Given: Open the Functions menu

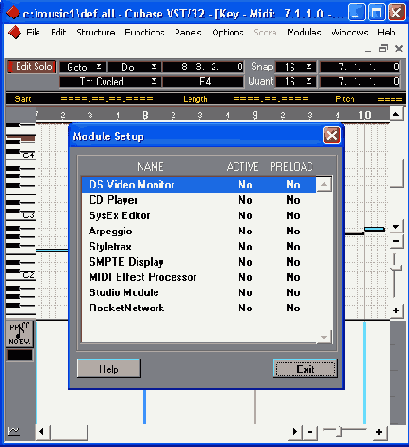Looking at the screenshot, I should point(144,32).
